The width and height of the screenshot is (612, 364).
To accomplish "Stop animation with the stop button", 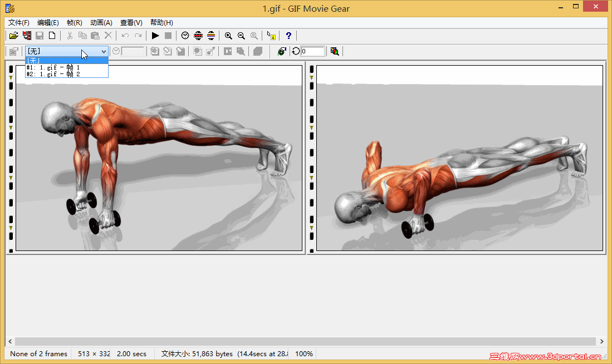I will click(x=168, y=36).
